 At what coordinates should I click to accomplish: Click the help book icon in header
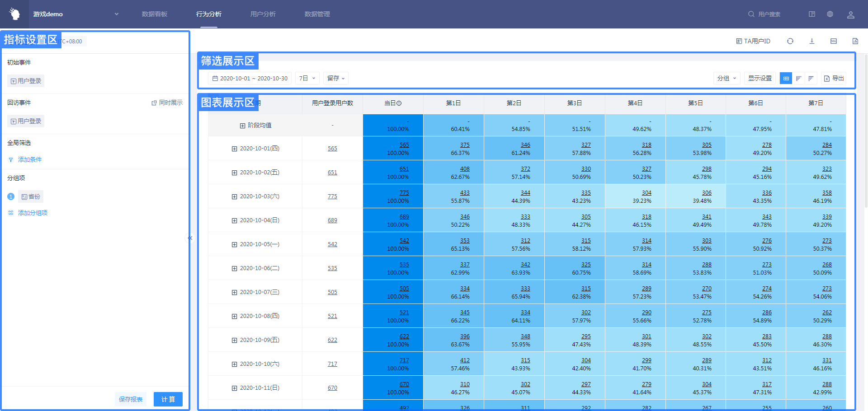coord(811,14)
